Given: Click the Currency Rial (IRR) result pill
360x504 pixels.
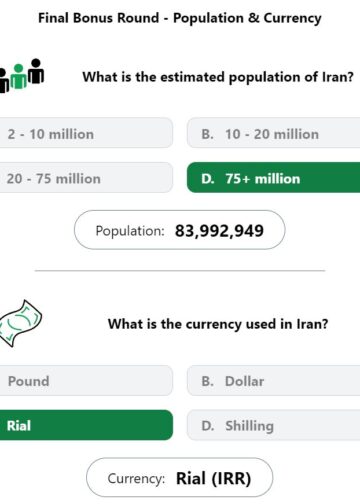Looking at the screenshot, I should coord(180,477).
